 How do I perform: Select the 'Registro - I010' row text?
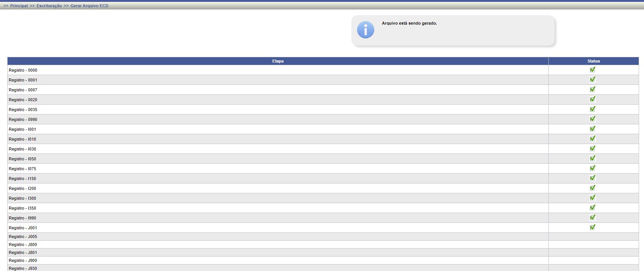click(x=22, y=139)
